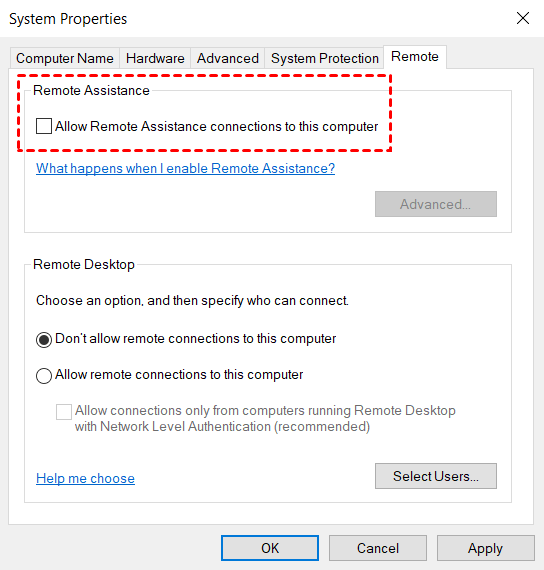Open What happens when I enable Remote Assistance link
This screenshot has width=544, height=570.
tap(185, 168)
